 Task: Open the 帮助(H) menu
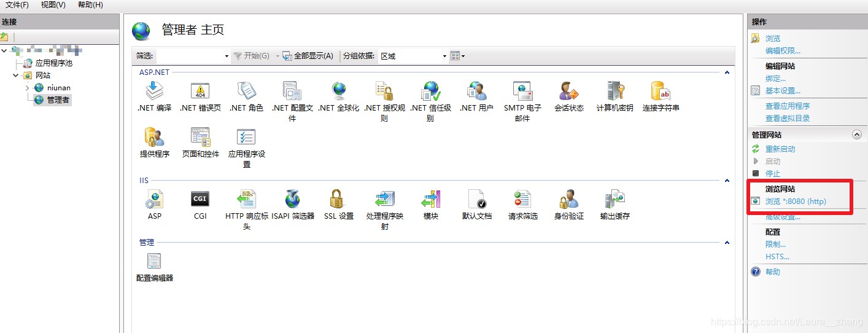[90, 5]
